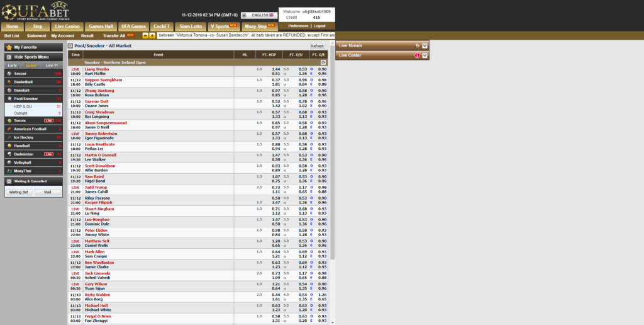Click the ticker up arrow icon
Image resolution: width=644 pixels, height=325 pixels.
tap(152, 36)
